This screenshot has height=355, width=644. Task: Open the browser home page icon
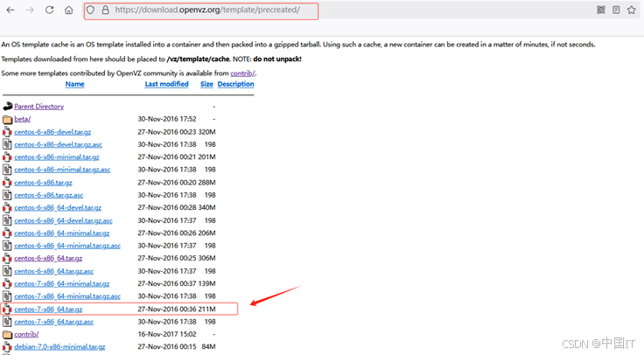68,10
